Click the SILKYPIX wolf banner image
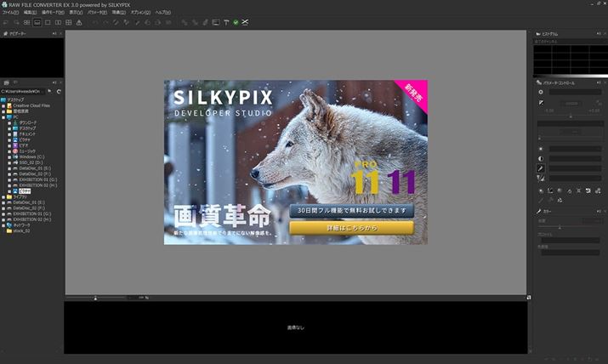Viewport: 608px width, 364px height. pos(295,162)
